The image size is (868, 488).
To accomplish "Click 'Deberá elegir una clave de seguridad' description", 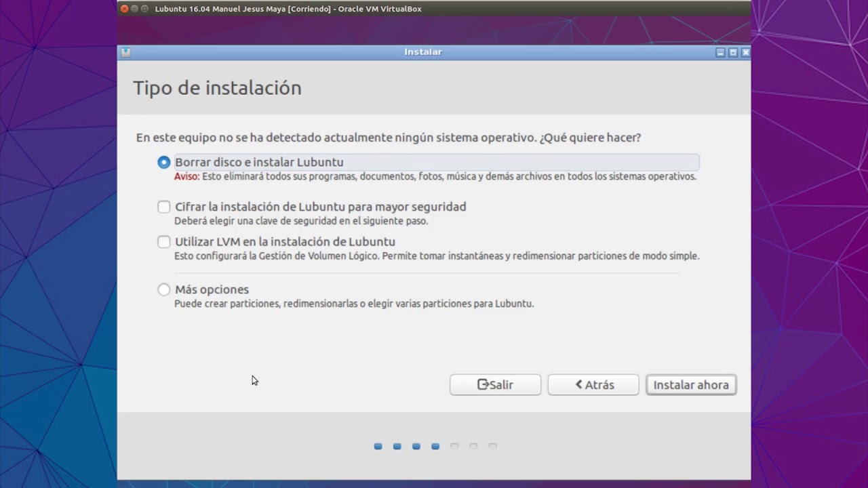I will (301, 221).
